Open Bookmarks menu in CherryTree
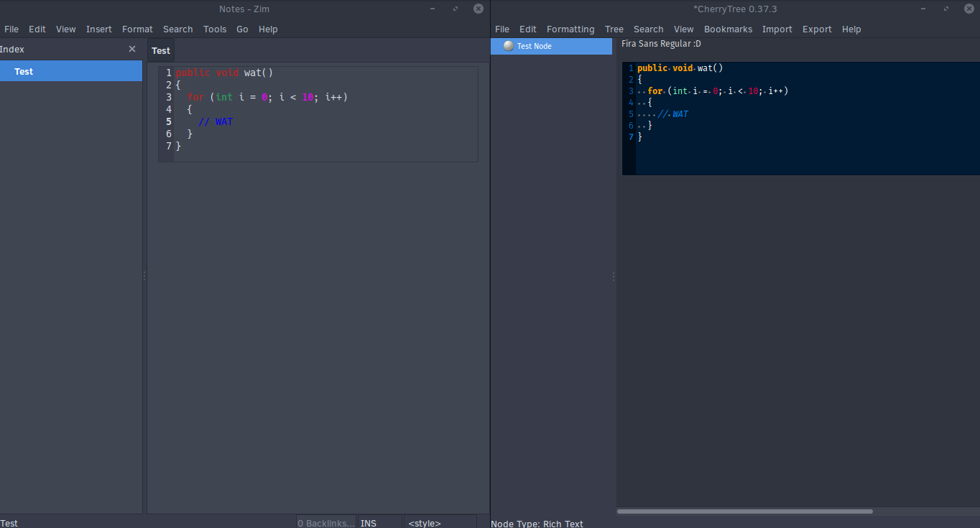980x528 pixels. click(728, 29)
